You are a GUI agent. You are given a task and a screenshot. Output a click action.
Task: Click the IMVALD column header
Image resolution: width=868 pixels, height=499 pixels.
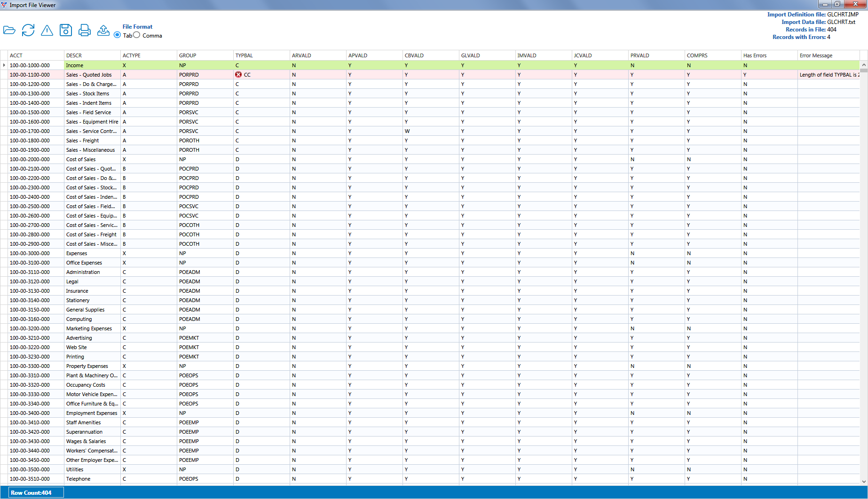(x=544, y=55)
